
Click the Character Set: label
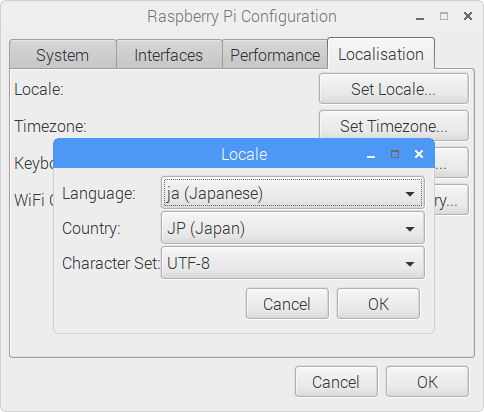click(111, 263)
